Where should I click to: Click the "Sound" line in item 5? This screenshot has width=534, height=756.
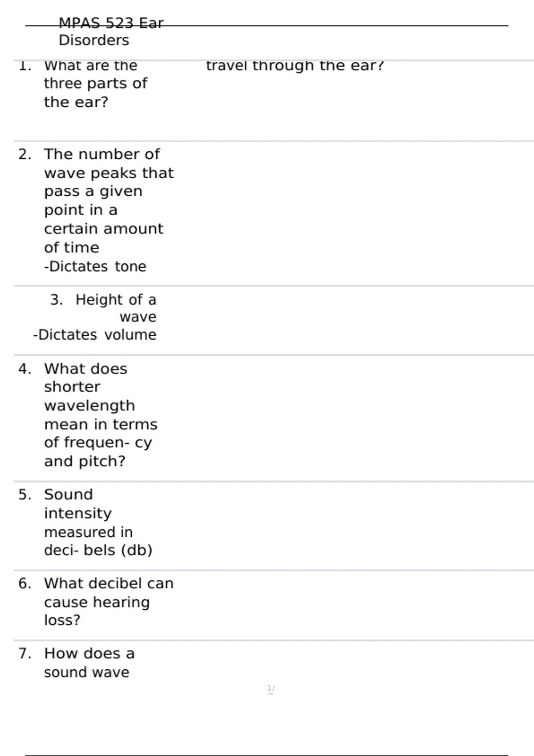coord(69,495)
